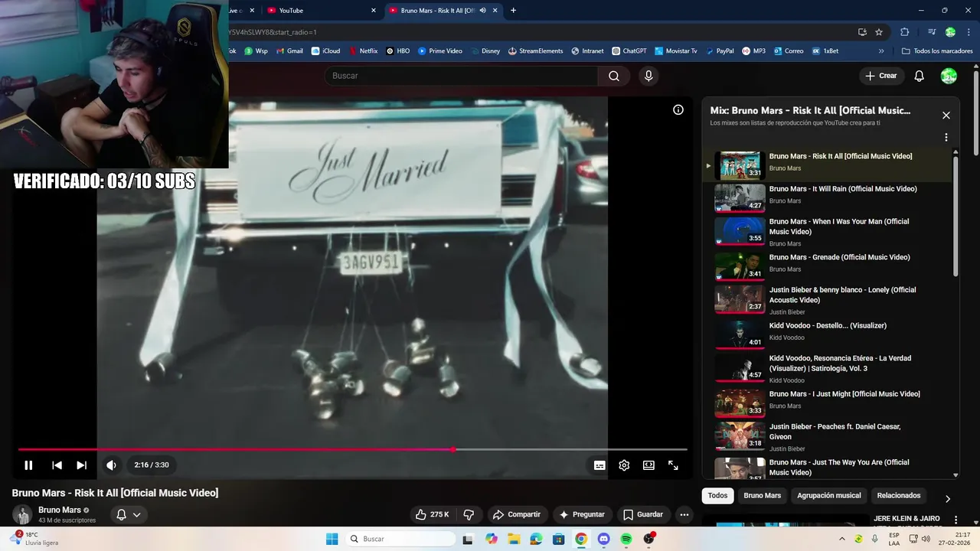Start voice search with the microphone
The height and width of the screenshot is (551, 980).
click(x=648, y=76)
